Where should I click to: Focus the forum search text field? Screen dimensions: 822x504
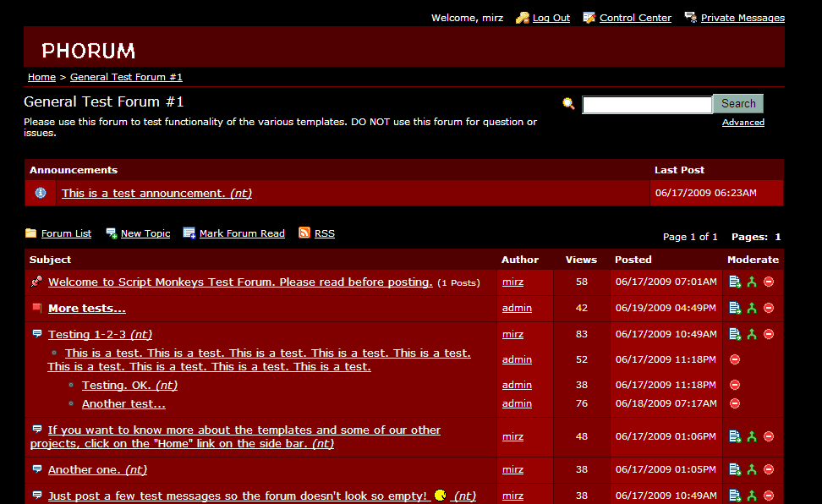point(647,104)
